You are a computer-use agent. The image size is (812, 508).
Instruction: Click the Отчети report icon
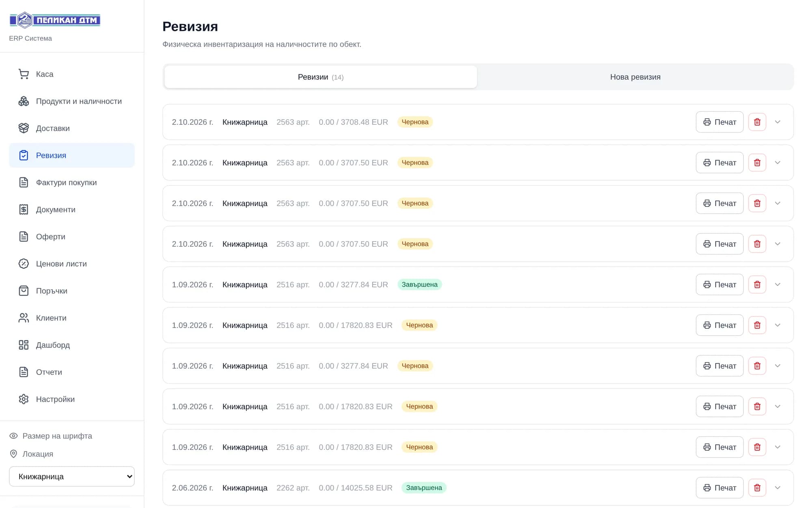24,372
